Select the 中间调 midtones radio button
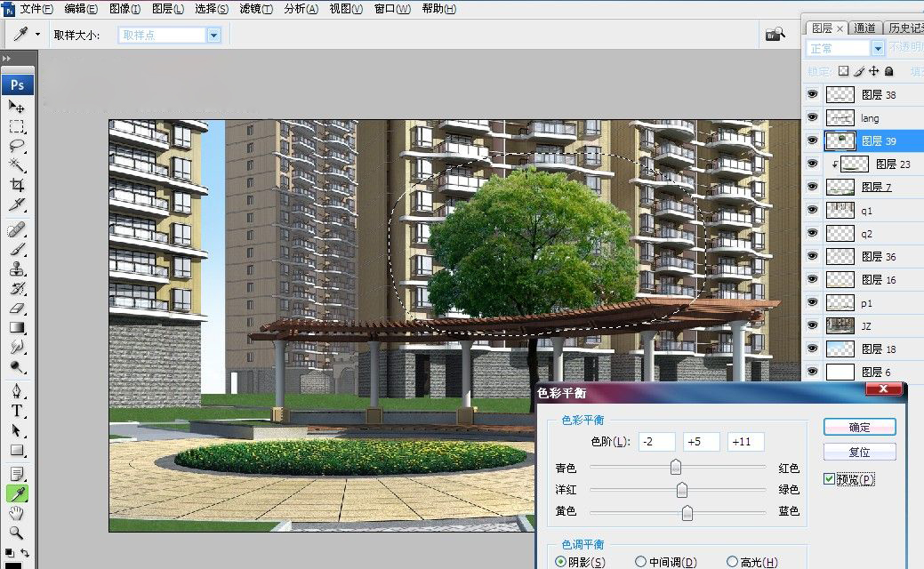Screen dimensions: 924x569 tap(640, 562)
